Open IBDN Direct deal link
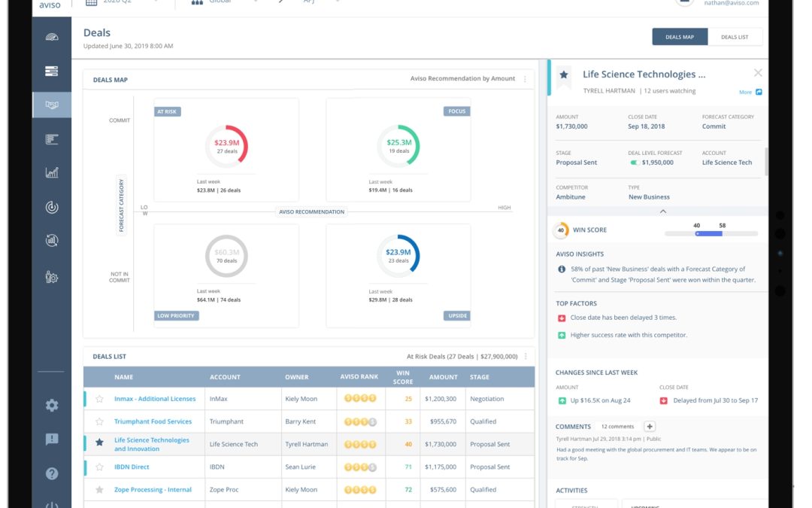The height and width of the screenshot is (508, 812). coord(132,467)
